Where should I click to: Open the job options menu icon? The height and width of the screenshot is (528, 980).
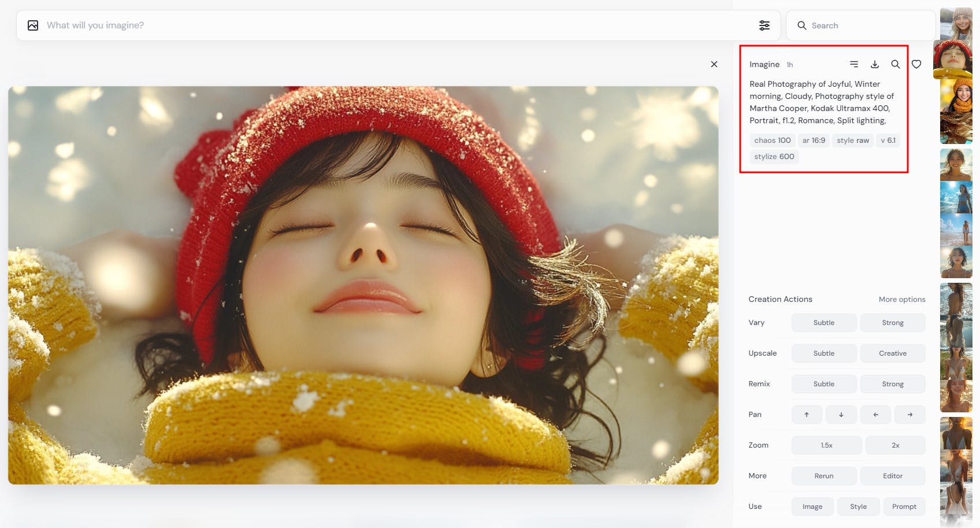click(854, 64)
